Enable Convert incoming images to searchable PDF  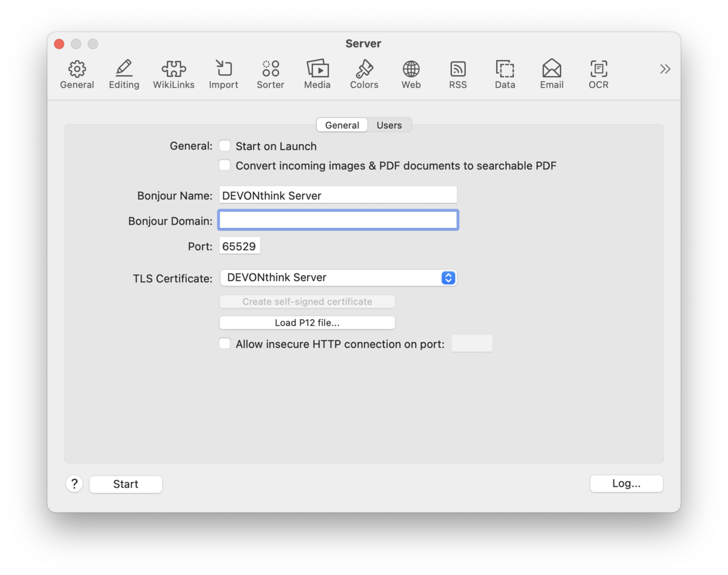[x=224, y=165]
